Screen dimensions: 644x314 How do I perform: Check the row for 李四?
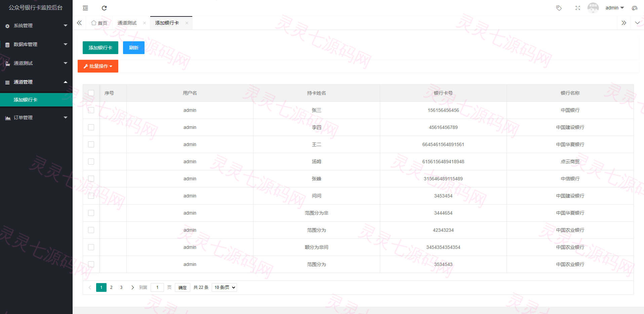tap(91, 127)
